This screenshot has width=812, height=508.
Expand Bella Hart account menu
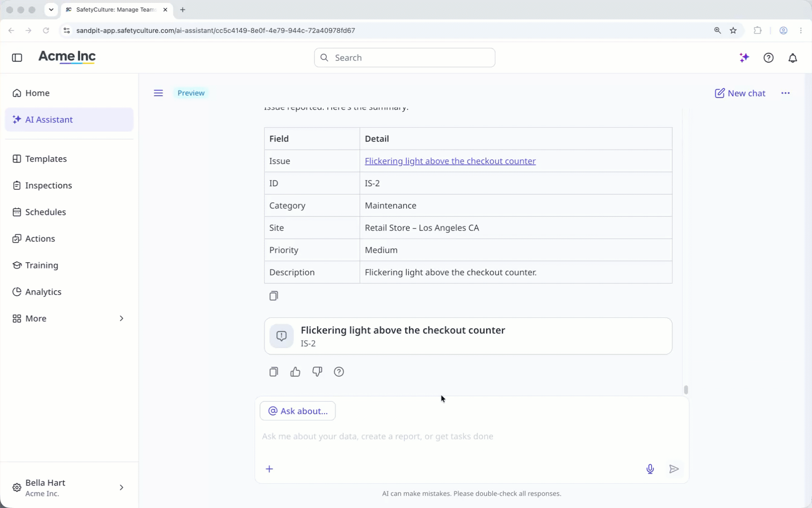[x=69, y=488]
